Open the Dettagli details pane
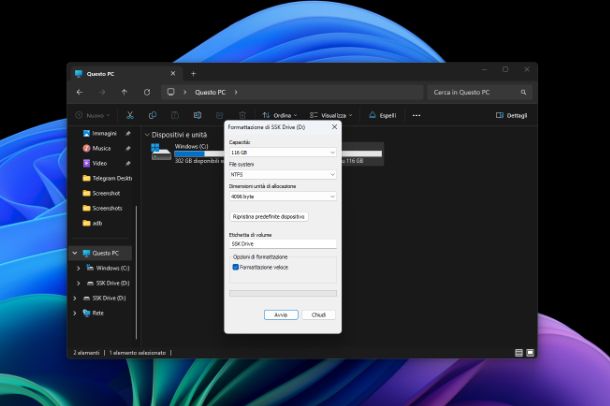The width and height of the screenshot is (610, 406). pyautogui.click(x=512, y=115)
